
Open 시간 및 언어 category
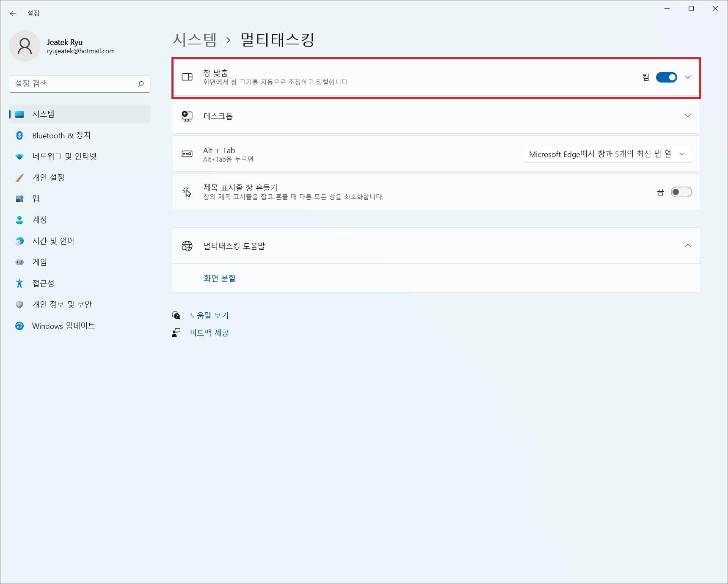pos(80,241)
